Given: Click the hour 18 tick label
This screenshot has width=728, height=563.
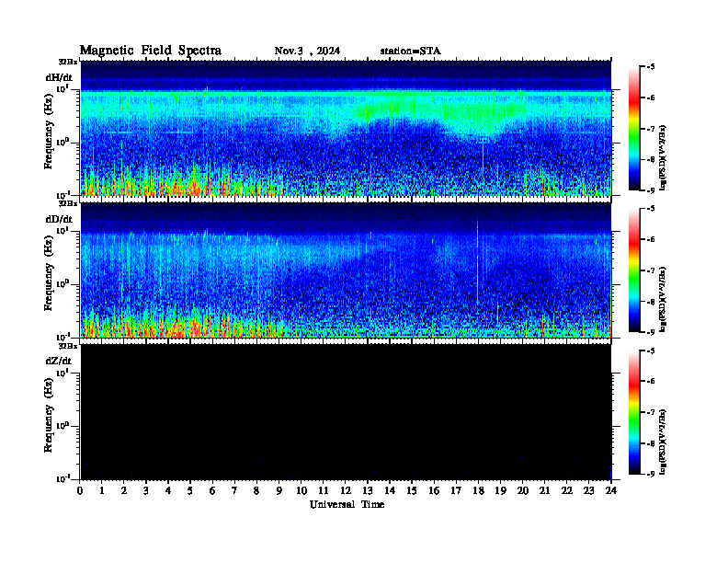Looking at the screenshot, I should coord(478,490).
